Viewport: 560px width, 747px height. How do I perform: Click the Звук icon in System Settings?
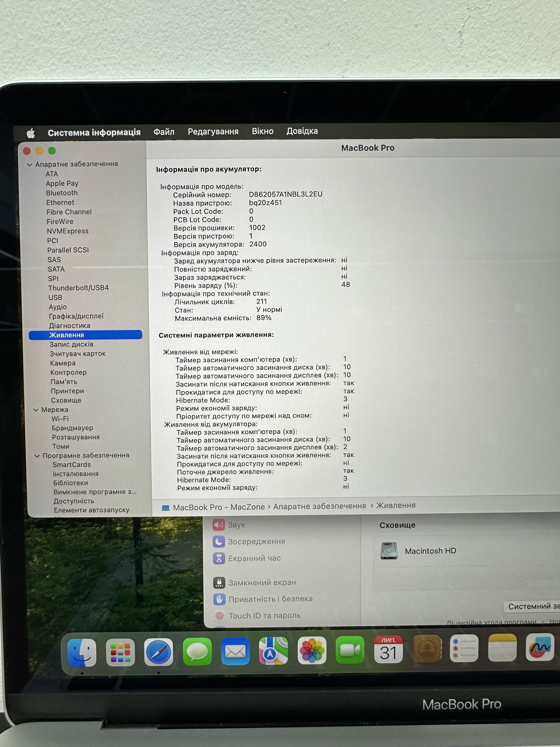pyautogui.click(x=218, y=524)
